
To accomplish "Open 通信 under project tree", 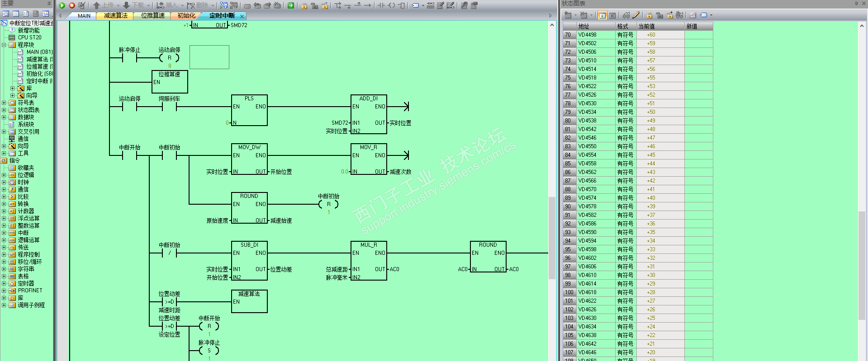I will click(23, 139).
